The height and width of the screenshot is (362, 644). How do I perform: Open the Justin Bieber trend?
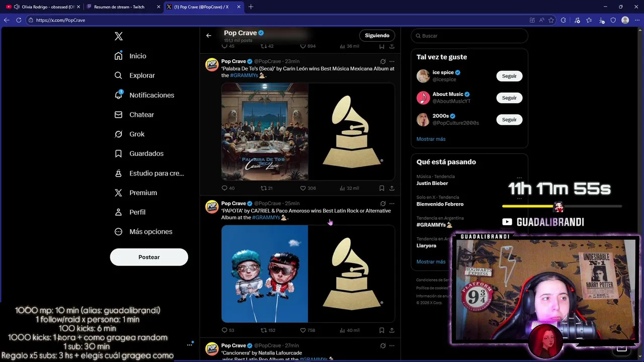tap(432, 184)
